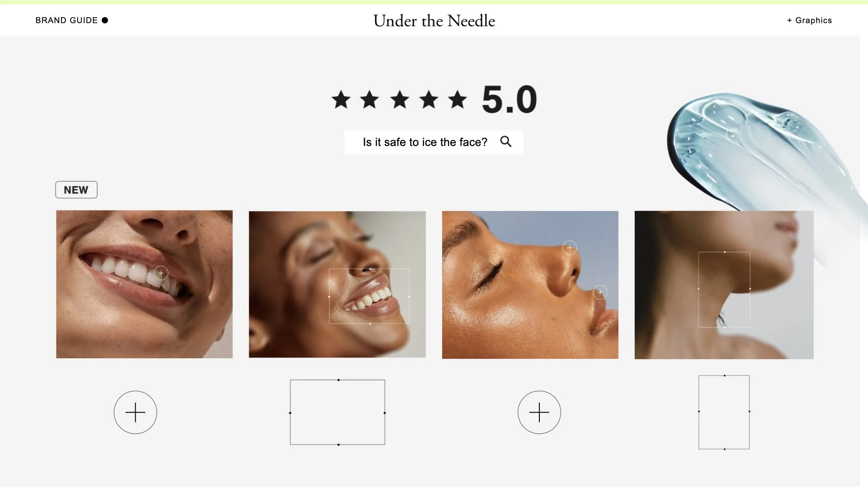Image resolution: width=868 pixels, height=488 pixels.
Task: Open the BRAND GUIDE menu item
Action: [66, 20]
